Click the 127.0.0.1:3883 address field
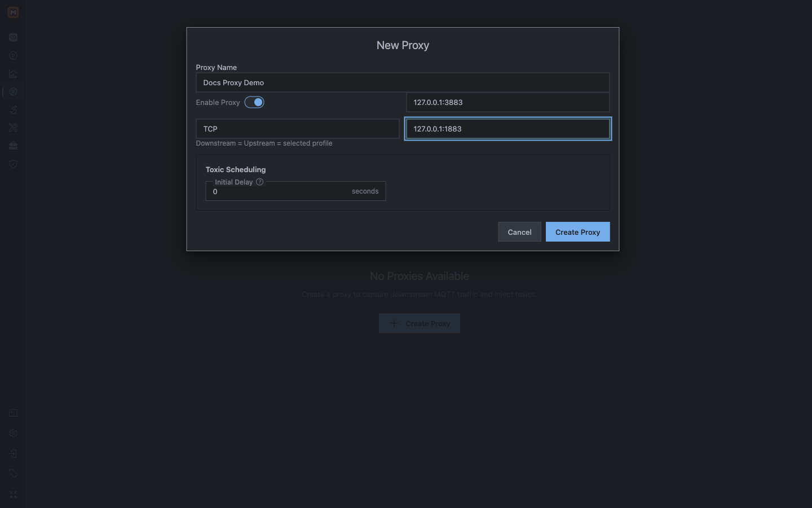Screen dimensions: 812x508 pos(508,102)
